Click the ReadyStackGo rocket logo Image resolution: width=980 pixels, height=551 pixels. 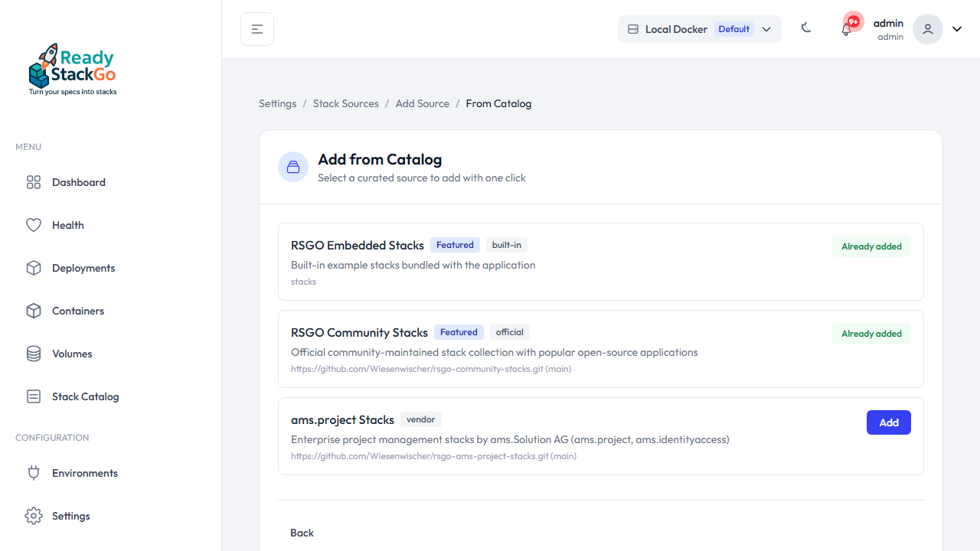pos(72,69)
